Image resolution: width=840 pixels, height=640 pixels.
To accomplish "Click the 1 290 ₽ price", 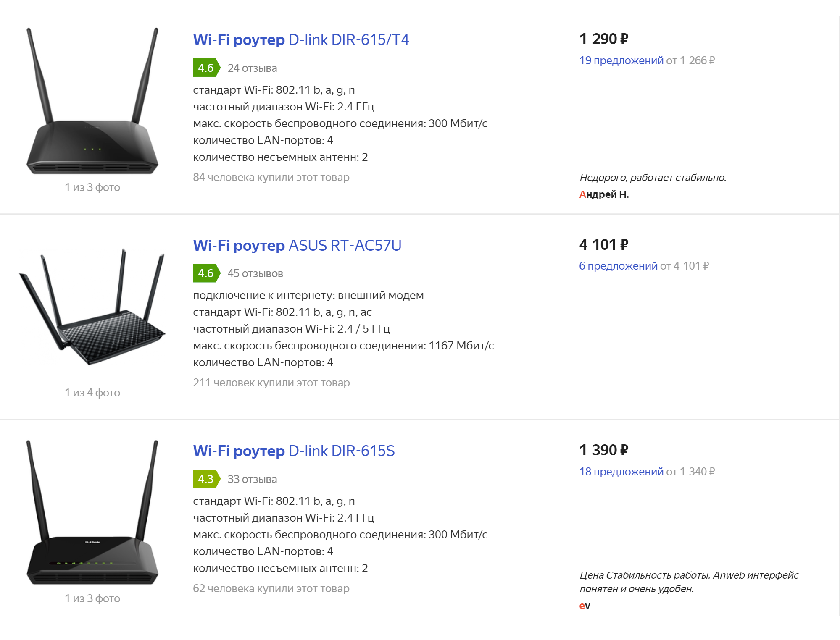I will point(603,39).
